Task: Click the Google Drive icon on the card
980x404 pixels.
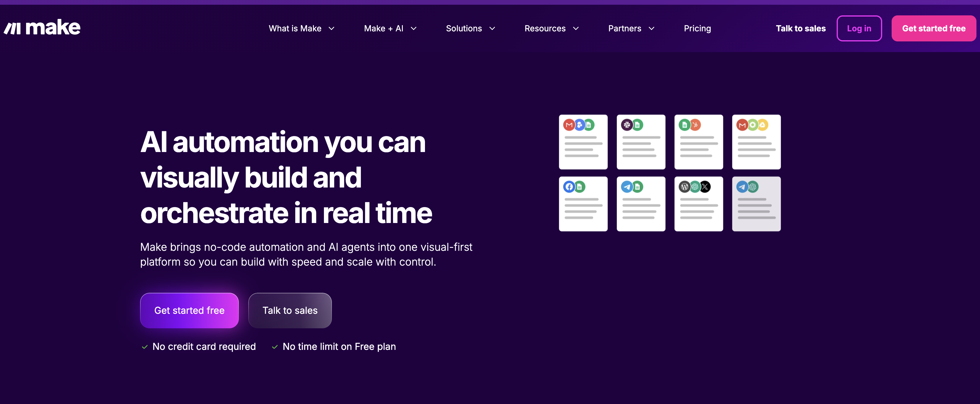Action: pos(762,125)
